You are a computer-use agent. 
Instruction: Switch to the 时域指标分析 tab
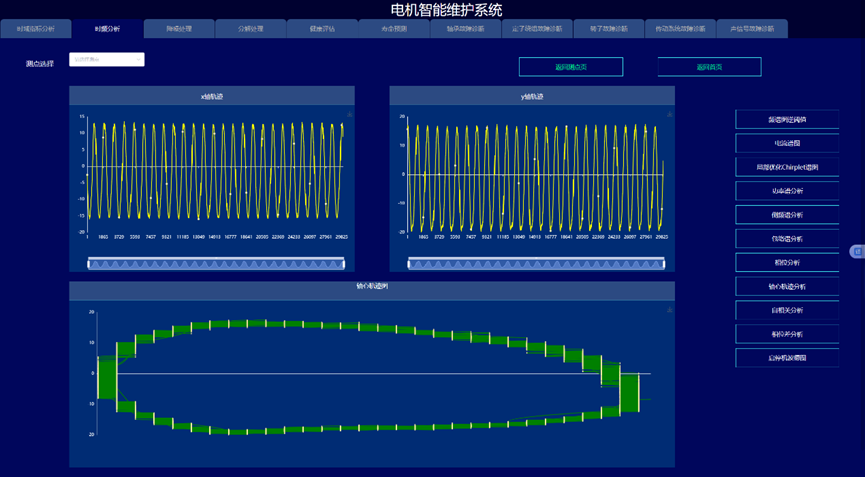[43, 29]
